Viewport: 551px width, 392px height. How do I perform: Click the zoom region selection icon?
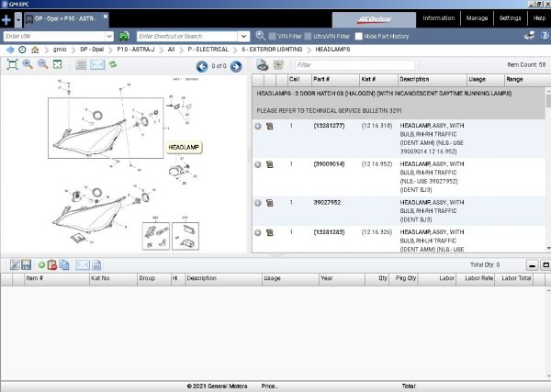coord(57,64)
